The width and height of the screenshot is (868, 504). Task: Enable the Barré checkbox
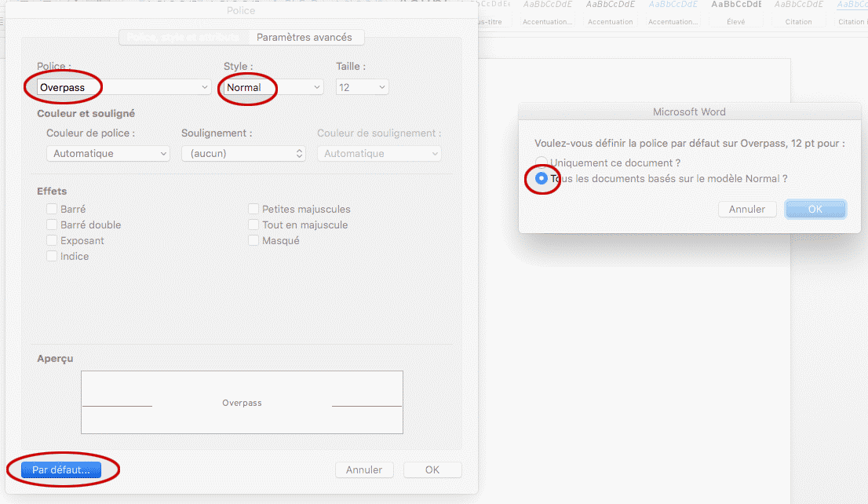tap(52, 209)
